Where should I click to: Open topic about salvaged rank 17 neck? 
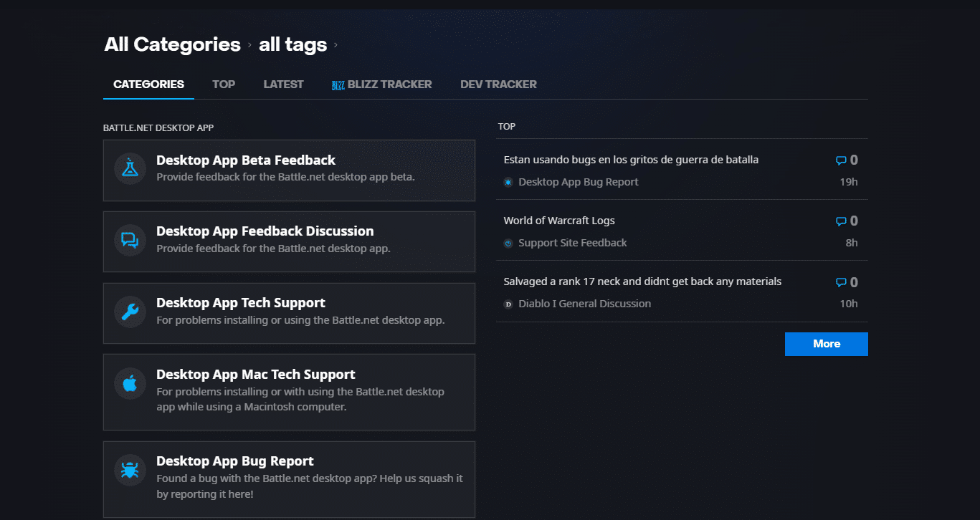click(x=642, y=281)
